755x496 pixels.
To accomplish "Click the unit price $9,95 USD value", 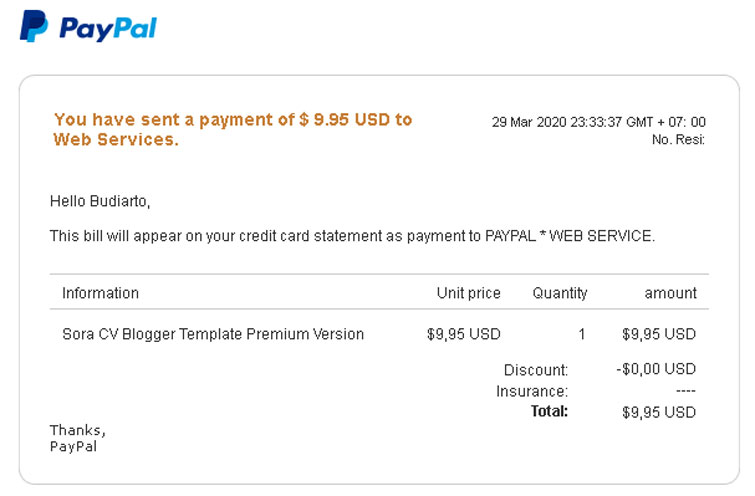I will pos(464,334).
